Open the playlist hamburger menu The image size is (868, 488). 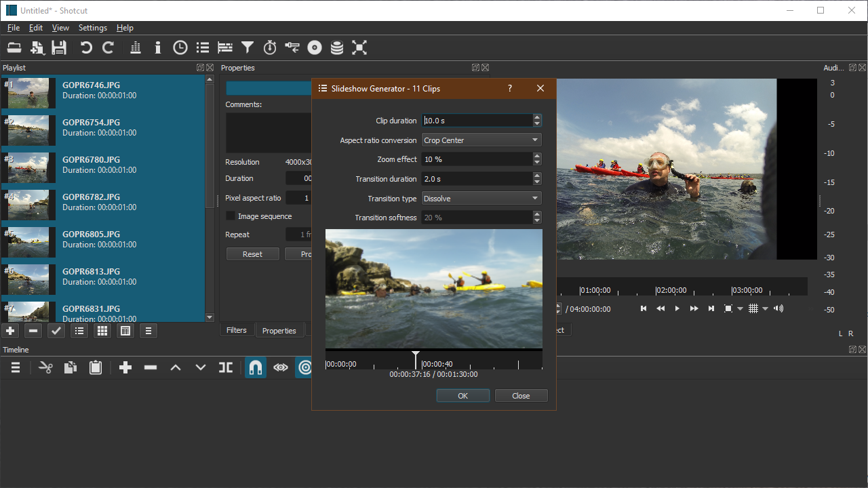[x=149, y=331]
